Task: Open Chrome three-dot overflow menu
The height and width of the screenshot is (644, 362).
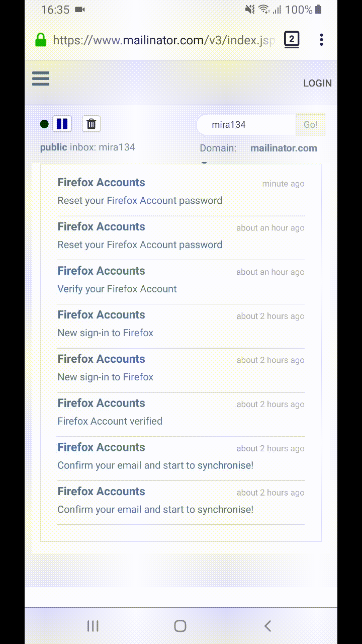Action: [321, 40]
